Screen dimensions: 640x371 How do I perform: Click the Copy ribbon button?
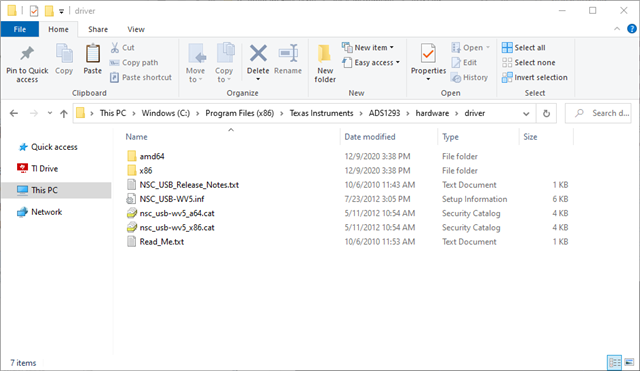(64, 60)
